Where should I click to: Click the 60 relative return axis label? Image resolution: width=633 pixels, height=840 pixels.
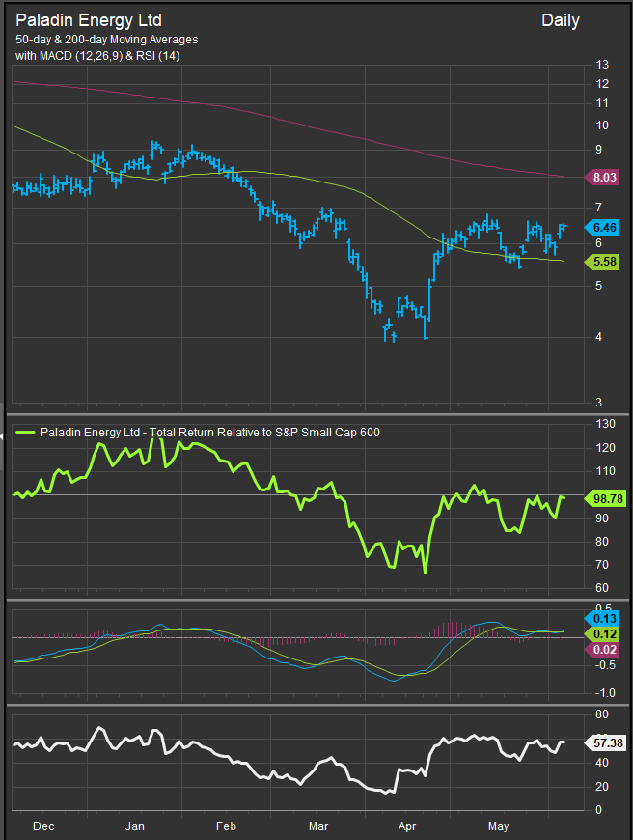602,588
